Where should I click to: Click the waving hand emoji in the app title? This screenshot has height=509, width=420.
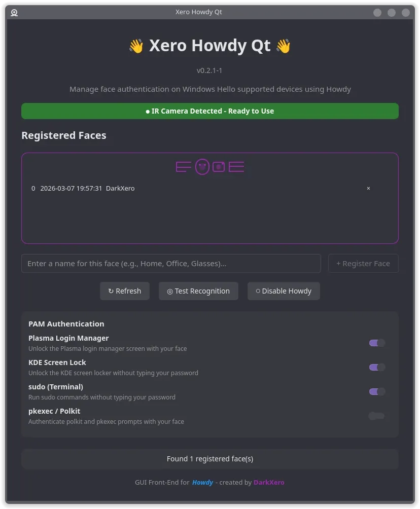(x=136, y=46)
